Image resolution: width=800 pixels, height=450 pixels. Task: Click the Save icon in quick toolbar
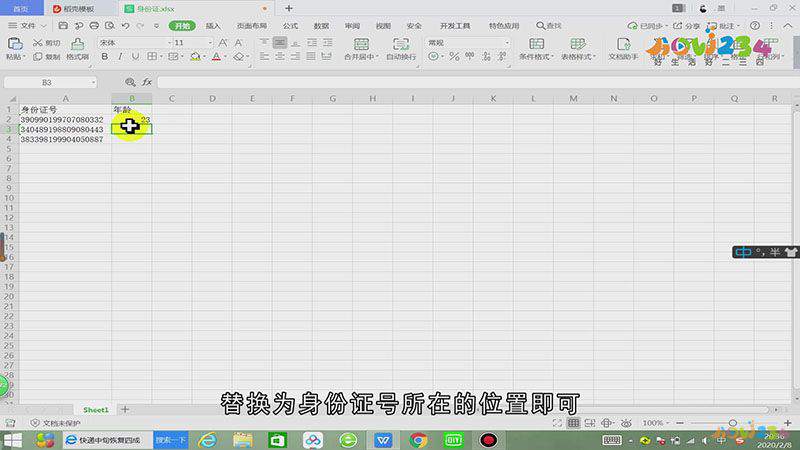(x=63, y=26)
